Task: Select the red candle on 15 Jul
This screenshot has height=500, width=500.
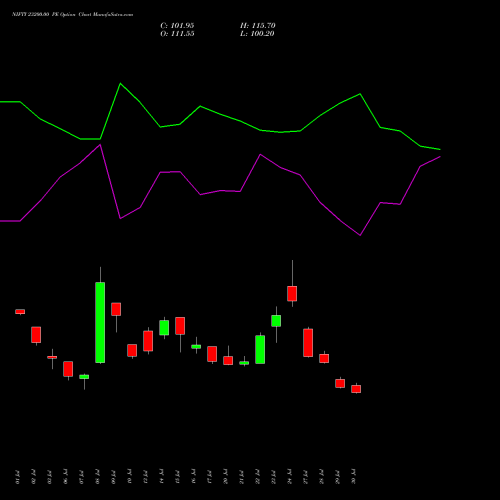Action: coord(180,326)
